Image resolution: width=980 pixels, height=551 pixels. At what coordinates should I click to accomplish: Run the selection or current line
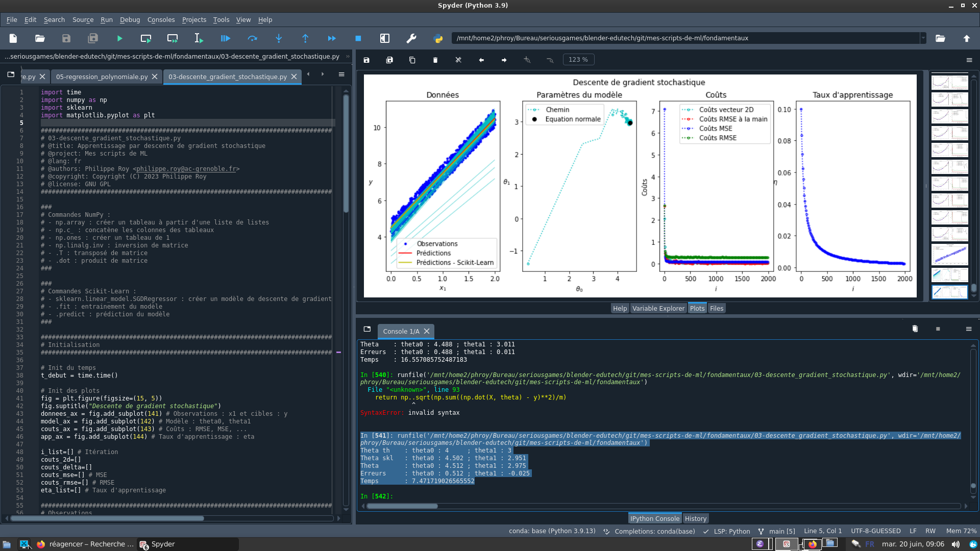point(199,38)
